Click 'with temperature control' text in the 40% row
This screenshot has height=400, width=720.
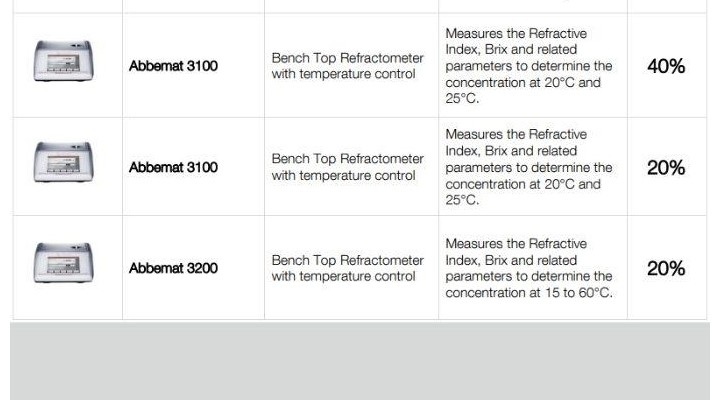(x=343, y=75)
